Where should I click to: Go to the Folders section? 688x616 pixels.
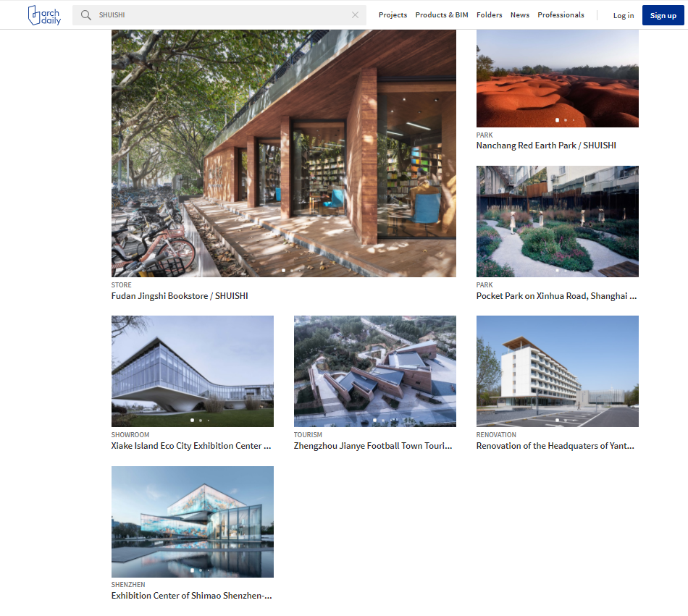[x=490, y=15]
